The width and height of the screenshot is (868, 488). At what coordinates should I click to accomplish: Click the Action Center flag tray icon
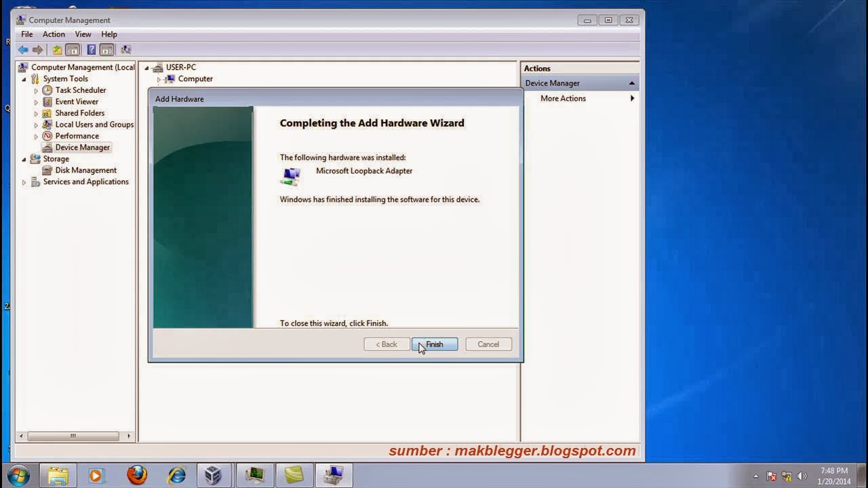click(x=771, y=476)
